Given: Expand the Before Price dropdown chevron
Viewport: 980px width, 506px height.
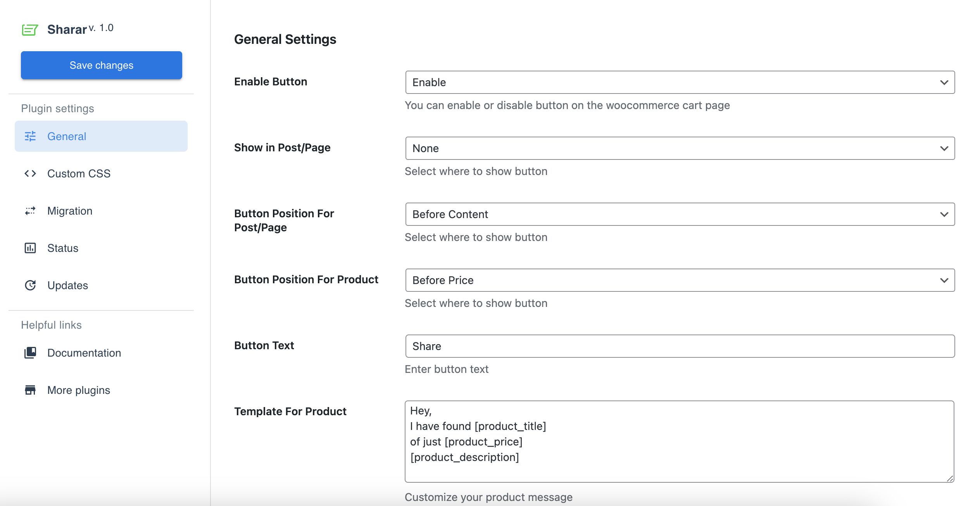Looking at the screenshot, I should tap(944, 280).
